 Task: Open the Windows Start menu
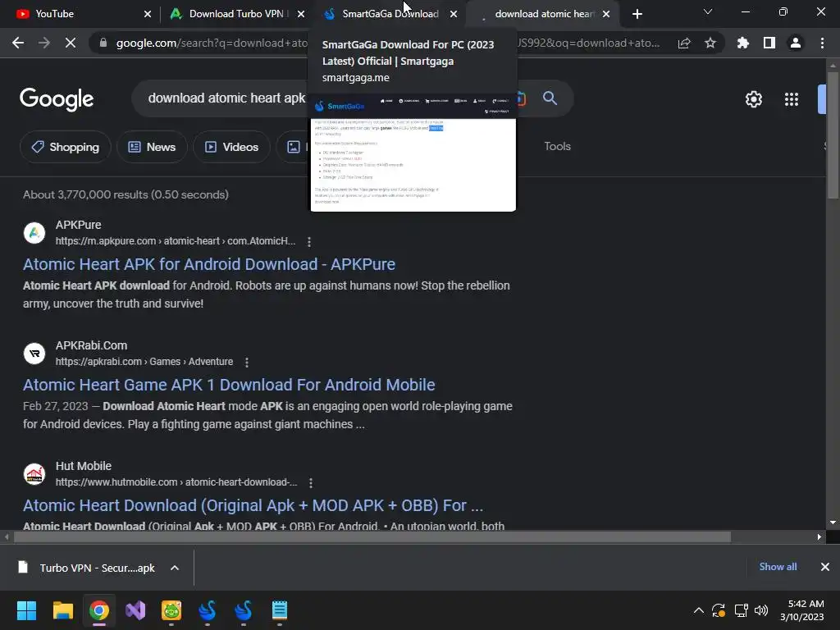[26, 610]
